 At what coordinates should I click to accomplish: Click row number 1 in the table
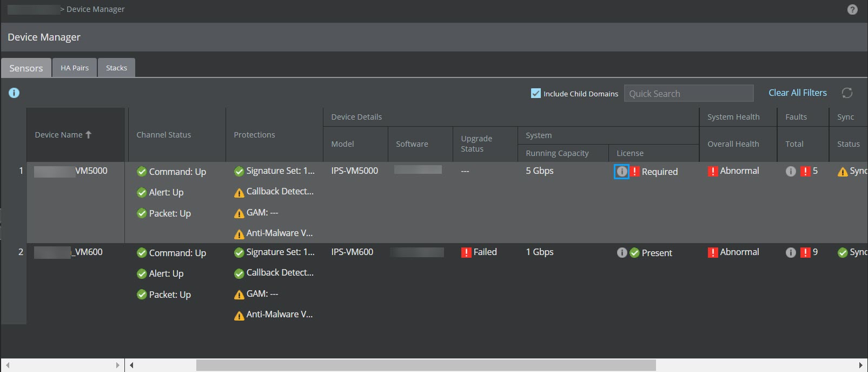pyautogui.click(x=21, y=171)
